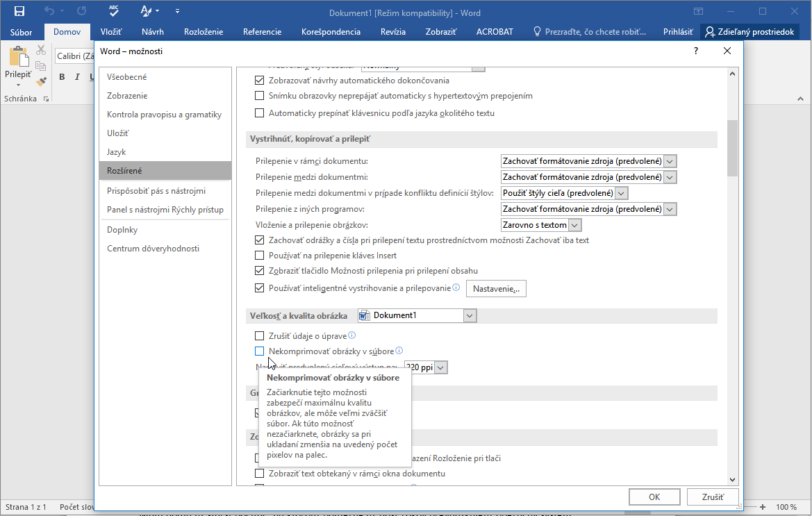Image resolution: width=812 pixels, height=516 pixels.
Task: Open the Dokument1 dropdown for image quality
Action: [x=470, y=316]
